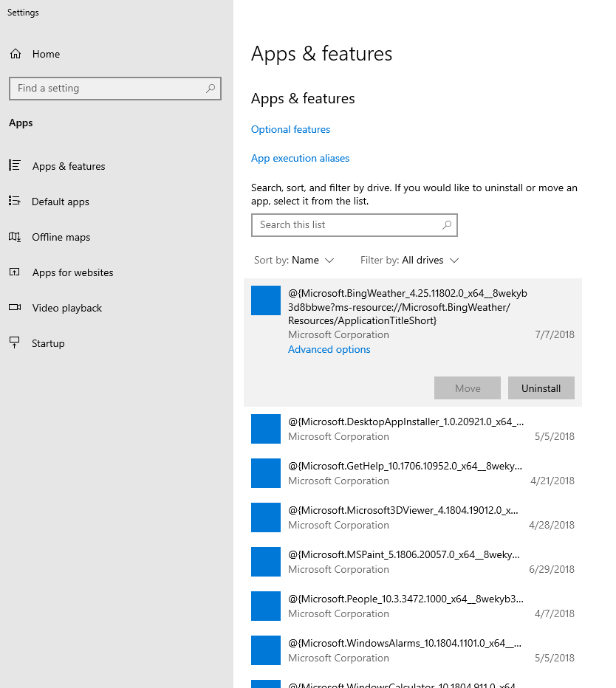The width and height of the screenshot is (616, 688).
Task: Click the 7/7/2018 install date
Action: coord(555,334)
